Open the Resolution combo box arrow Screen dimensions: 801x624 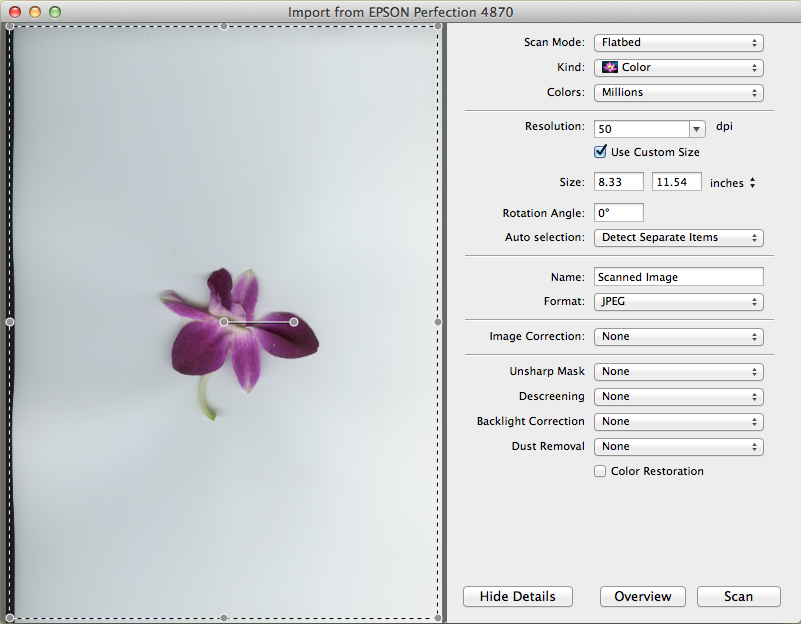[698, 129]
